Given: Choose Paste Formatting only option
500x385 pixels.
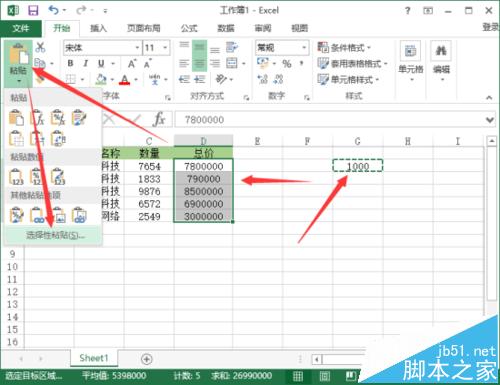Looking at the screenshot, I should pyautogui.click(x=16, y=215).
